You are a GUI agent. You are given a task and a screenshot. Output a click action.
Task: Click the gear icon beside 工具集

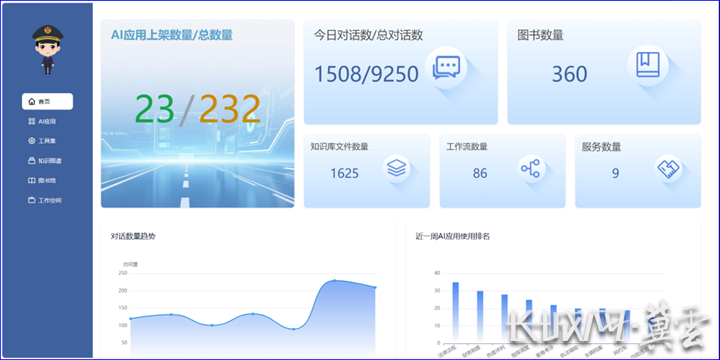(32, 141)
